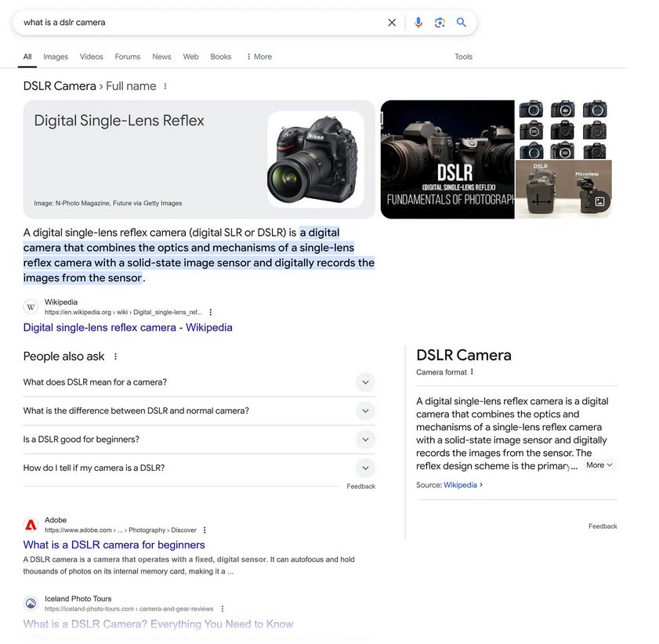Viewport: 659px width, 644px height.
Task: Open the grid of nine cameras thumbnail
Action: pyautogui.click(x=563, y=129)
